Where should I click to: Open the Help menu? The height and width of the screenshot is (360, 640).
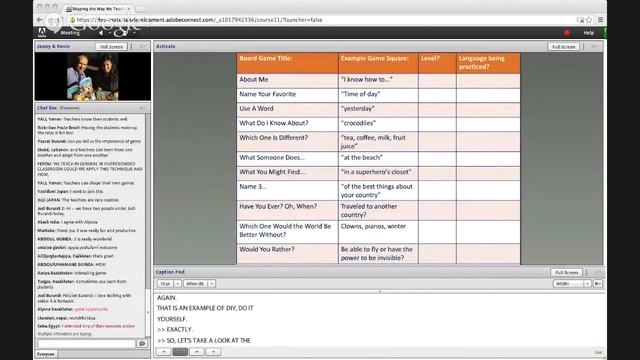point(589,33)
